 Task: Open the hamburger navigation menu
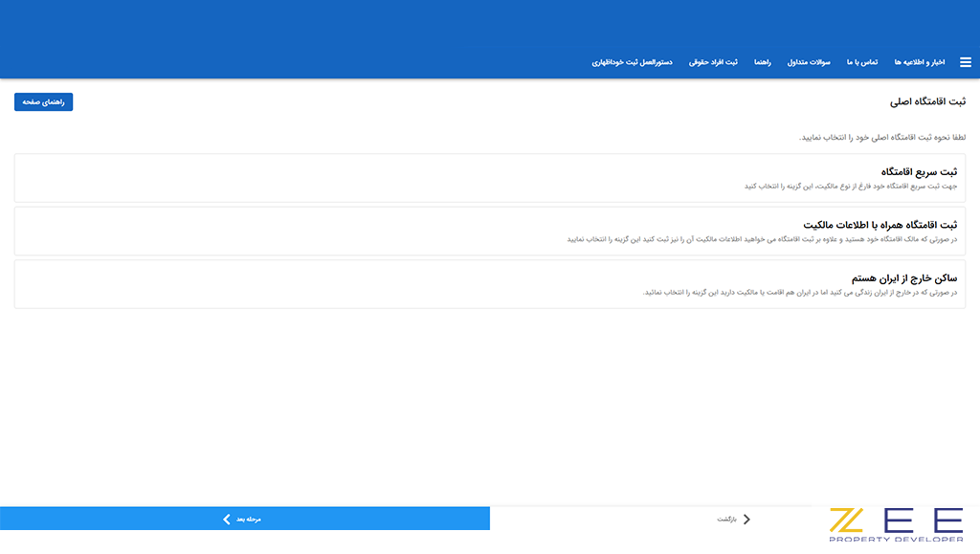[965, 61]
